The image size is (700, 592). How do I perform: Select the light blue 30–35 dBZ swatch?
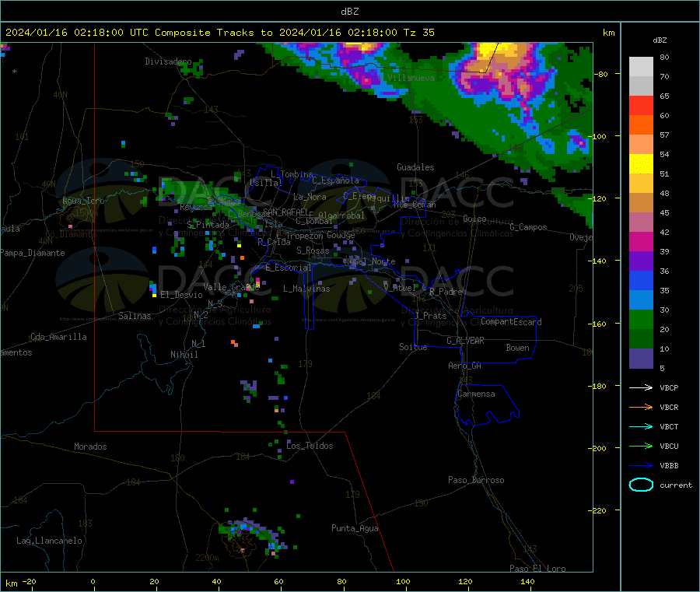pos(641,300)
